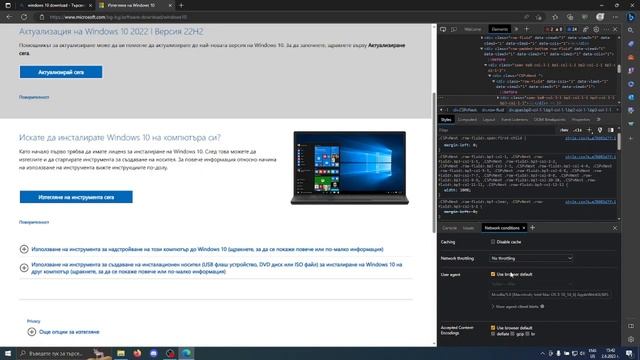
Task: Reload the page with refresh icon
Action: (x=24, y=17)
